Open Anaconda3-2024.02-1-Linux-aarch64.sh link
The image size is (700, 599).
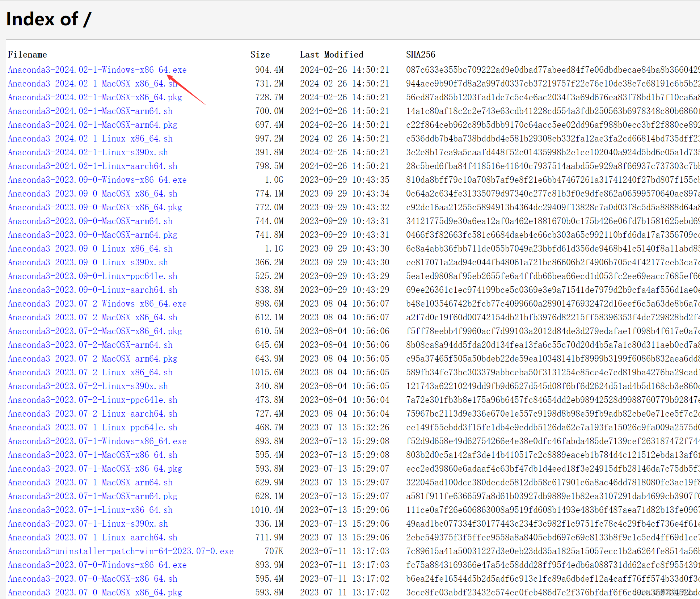[x=93, y=166]
